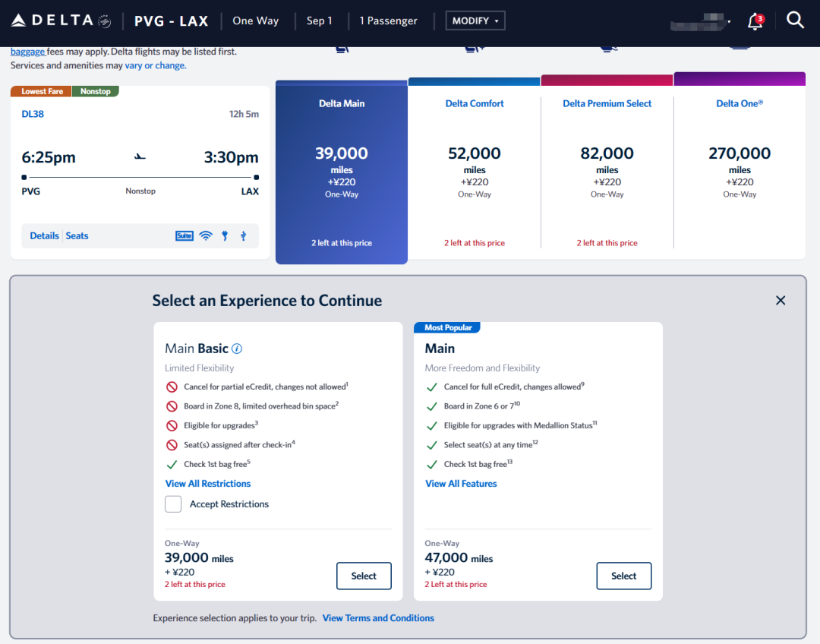
Task: Click the USB port amenity icon
Action: [243, 236]
